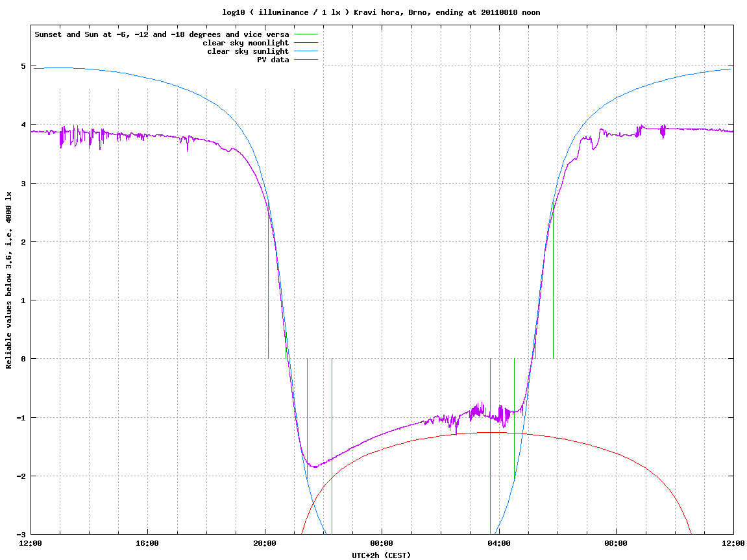Click the red legend line sample for moonlight
The height and width of the screenshot is (560, 747).
click(x=306, y=43)
